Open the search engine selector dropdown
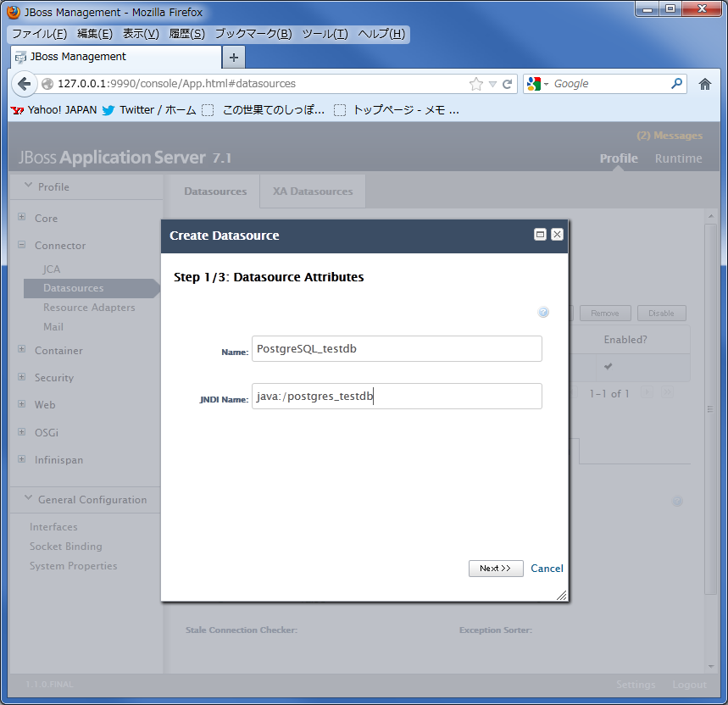The image size is (728, 705). (538, 84)
